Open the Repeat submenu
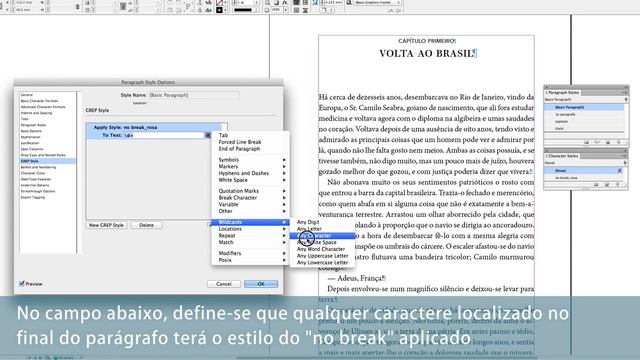Image resolution: width=640 pixels, height=360 pixels. [250, 236]
